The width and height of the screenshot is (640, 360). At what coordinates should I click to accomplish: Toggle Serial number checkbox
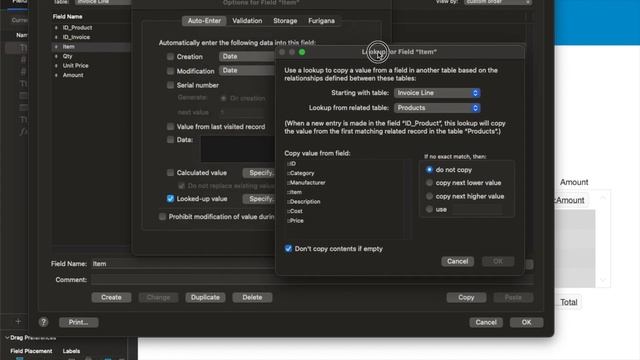(170, 85)
